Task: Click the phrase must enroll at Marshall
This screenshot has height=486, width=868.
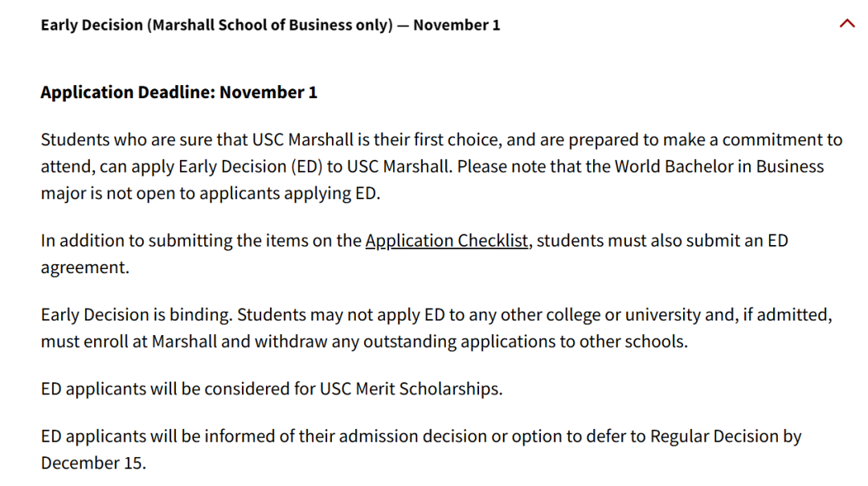Action: [x=129, y=341]
